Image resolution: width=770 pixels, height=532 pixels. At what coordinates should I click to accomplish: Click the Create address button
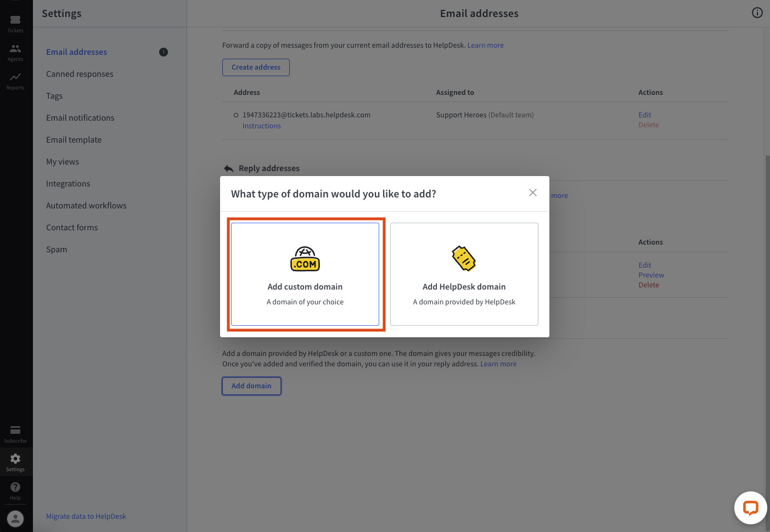[256, 67]
